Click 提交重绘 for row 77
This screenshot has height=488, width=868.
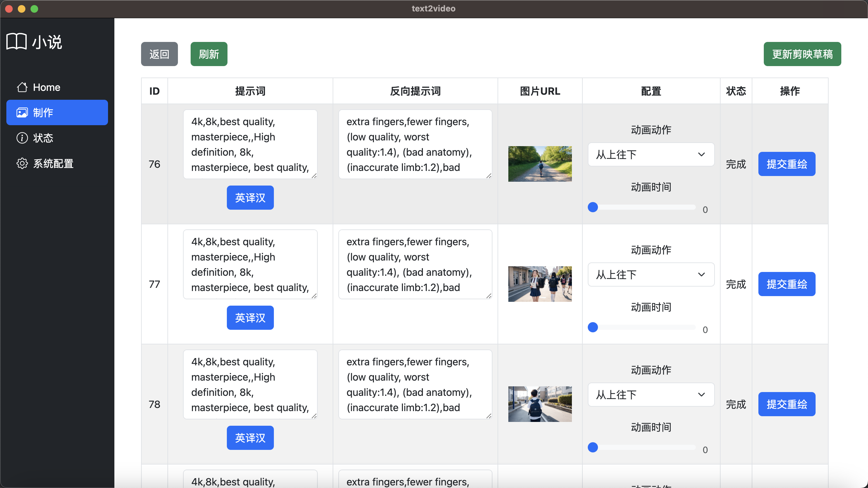point(786,284)
